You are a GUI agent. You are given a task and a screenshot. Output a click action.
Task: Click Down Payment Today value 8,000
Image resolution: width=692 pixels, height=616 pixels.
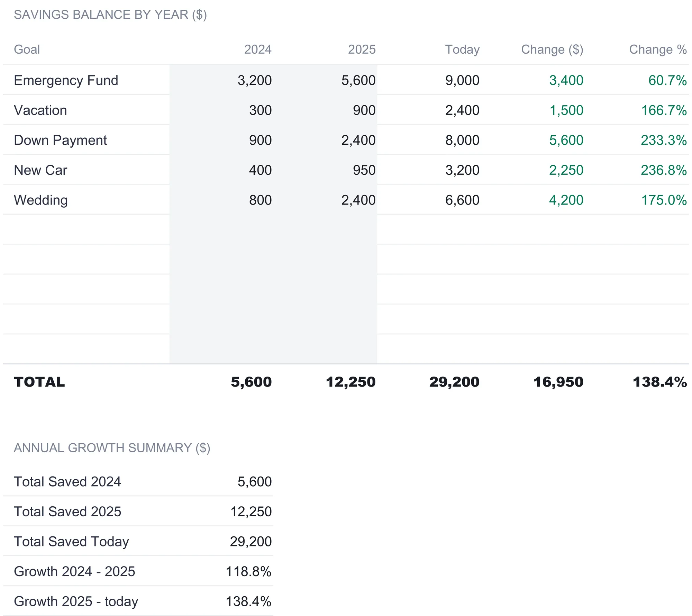pos(462,140)
